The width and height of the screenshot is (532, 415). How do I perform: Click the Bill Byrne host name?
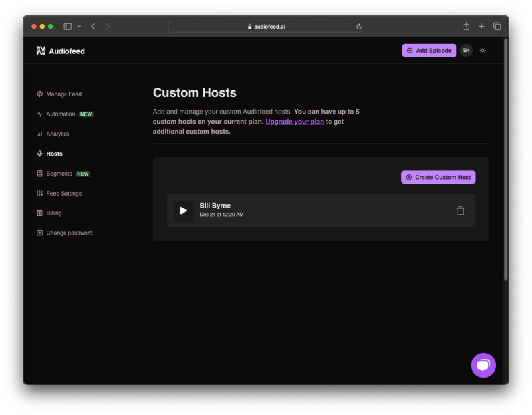pyautogui.click(x=215, y=206)
